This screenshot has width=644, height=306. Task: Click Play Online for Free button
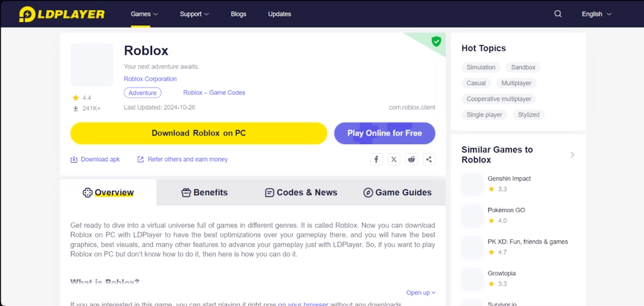click(x=384, y=133)
